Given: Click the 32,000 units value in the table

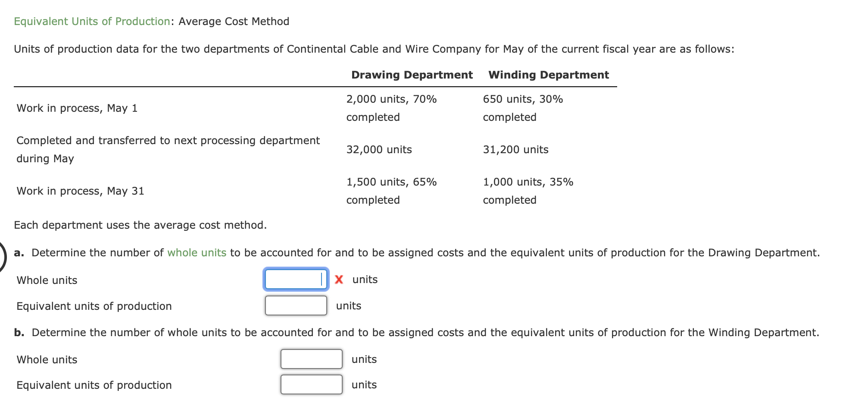Looking at the screenshot, I should 379,149.
